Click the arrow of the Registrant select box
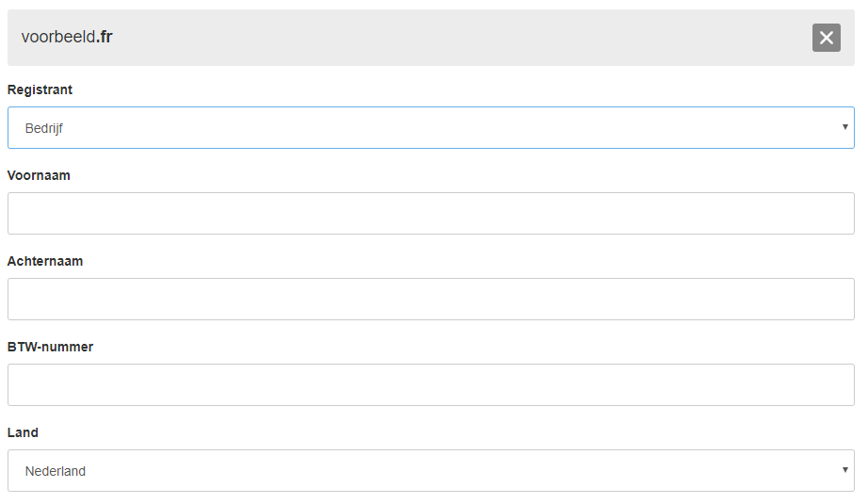The height and width of the screenshot is (504, 868). [x=844, y=127]
